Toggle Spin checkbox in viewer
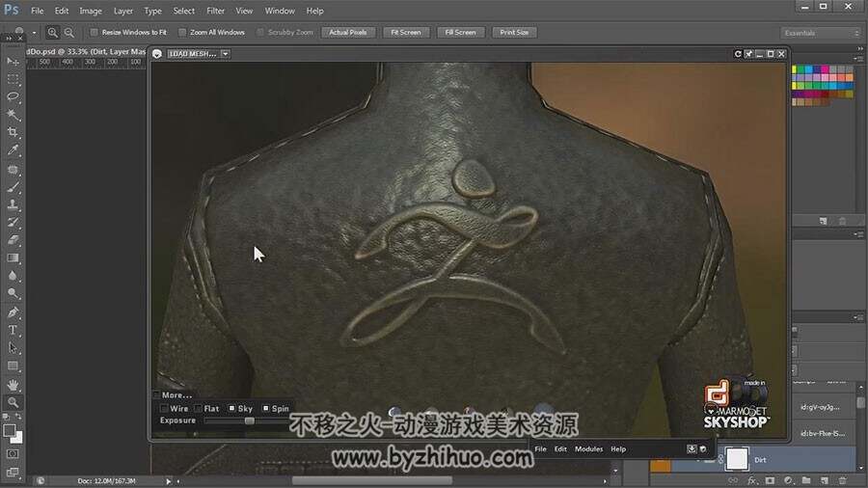The height and width of the screenshot is (488, 868). point(266,408)
